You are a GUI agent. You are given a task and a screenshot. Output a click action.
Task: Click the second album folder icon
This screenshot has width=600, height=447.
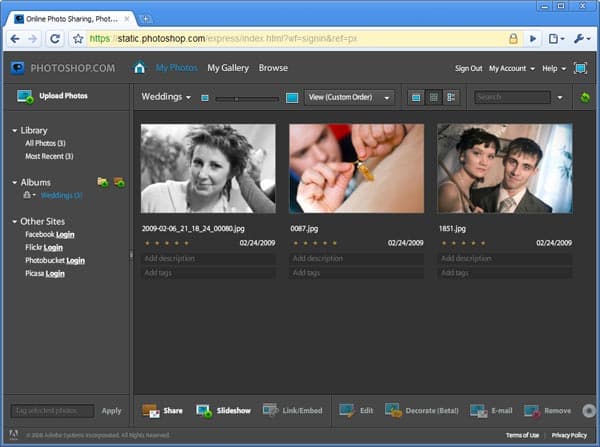pos(119,182)
